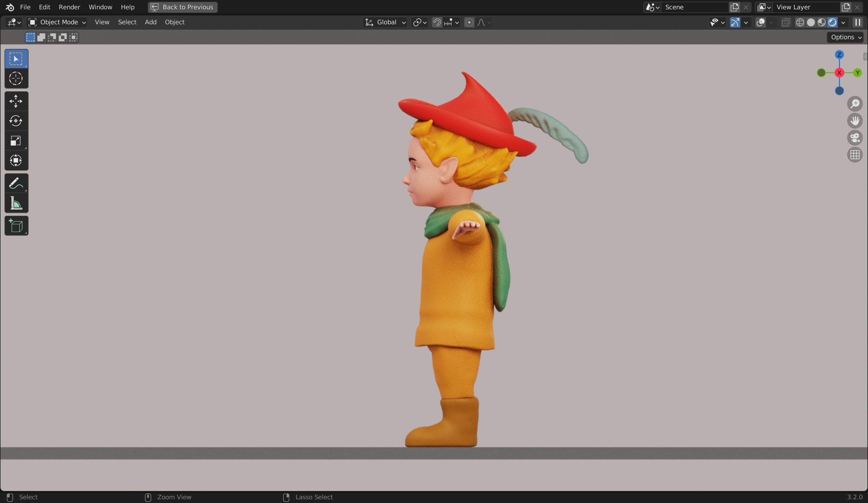This screenshot has width=868, height=503.
Task: Choose the Move tool
Action: tap(16, 101)
